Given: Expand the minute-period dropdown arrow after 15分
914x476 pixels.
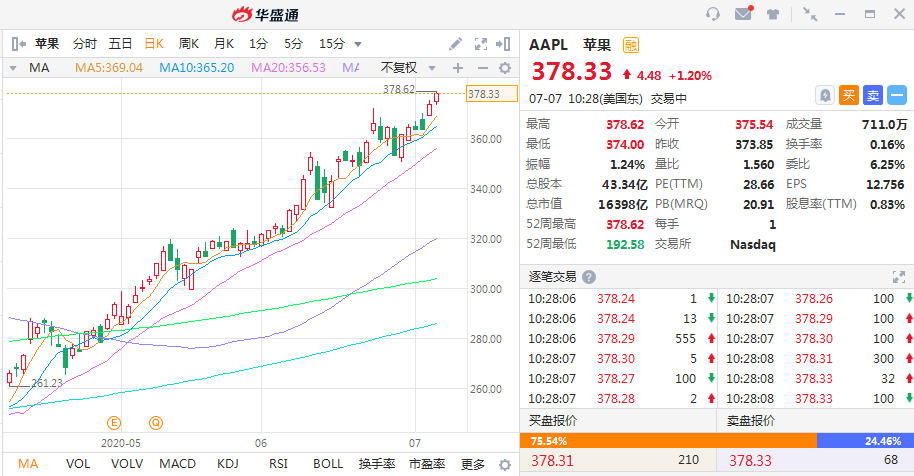Looking at the screenshot, I should (x=358, y=44).
